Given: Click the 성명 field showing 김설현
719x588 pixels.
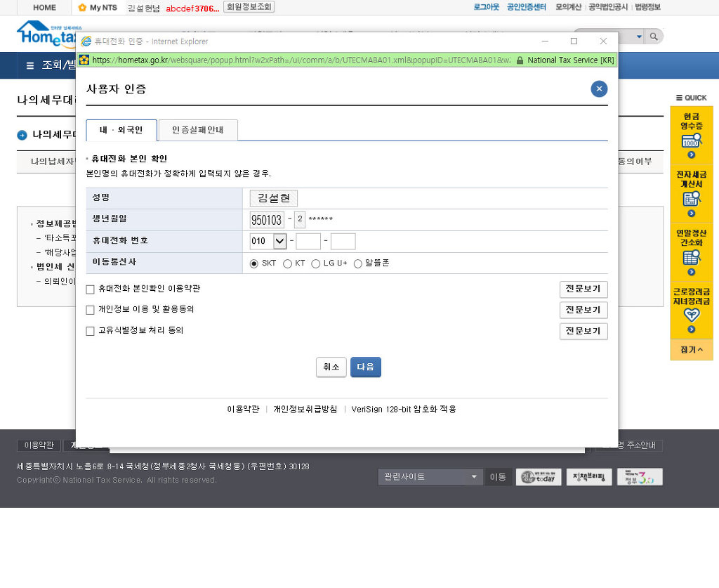Looking at the screenshot, I should (x=274, y=198).
